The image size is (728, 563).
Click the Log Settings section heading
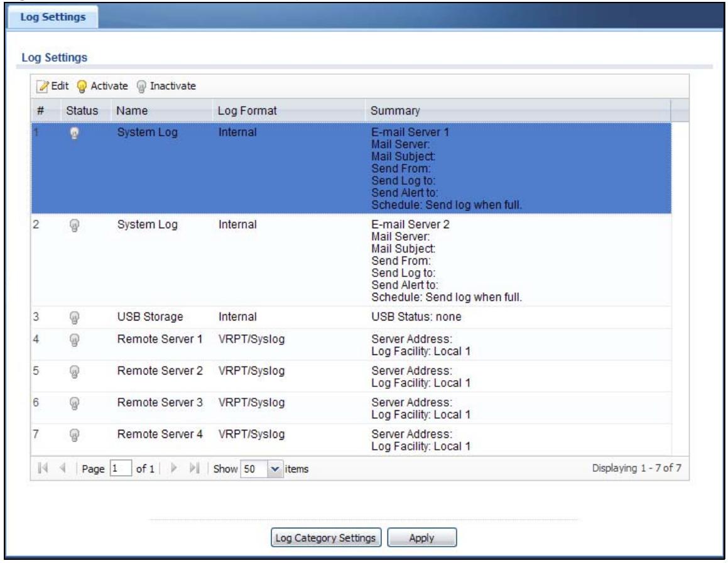[x=54, y=58]
